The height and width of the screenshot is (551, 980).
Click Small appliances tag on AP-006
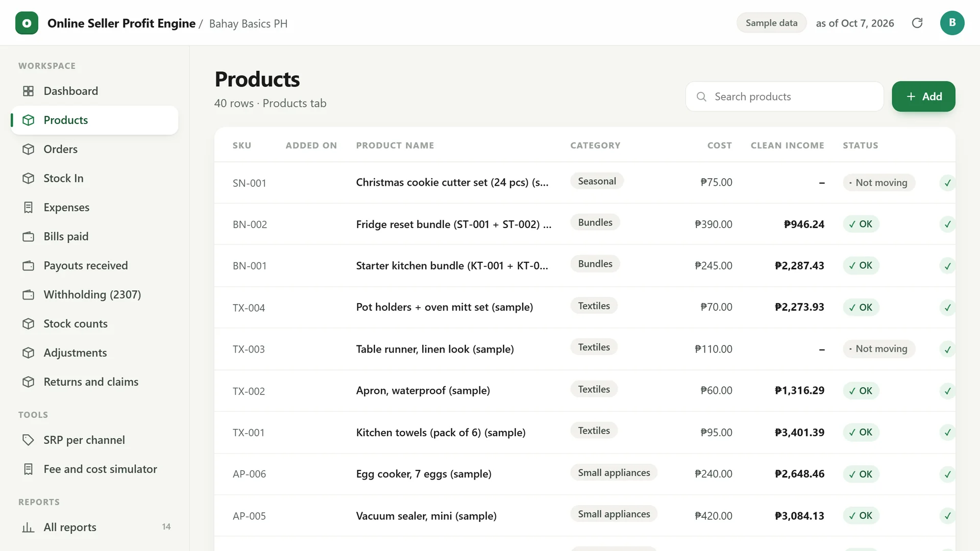coord(614,472)
